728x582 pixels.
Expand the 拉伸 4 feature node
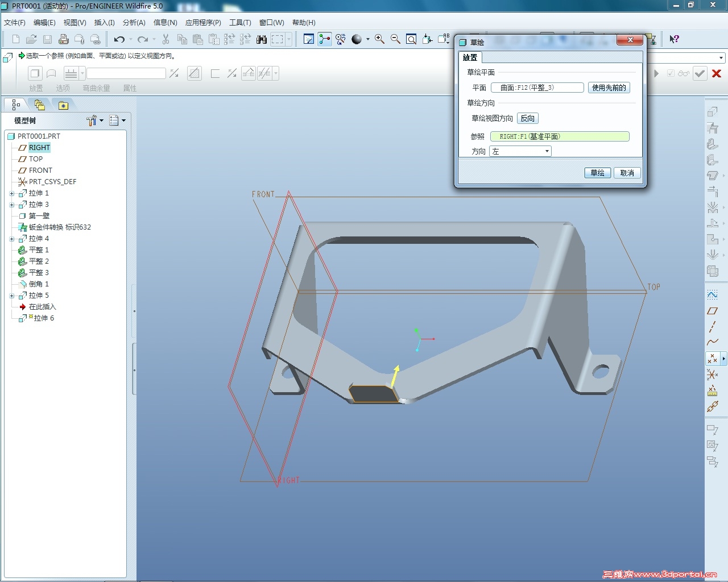coord(12,239)
